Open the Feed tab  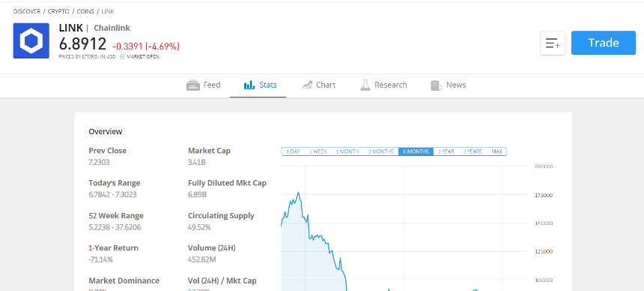point(204,85)
